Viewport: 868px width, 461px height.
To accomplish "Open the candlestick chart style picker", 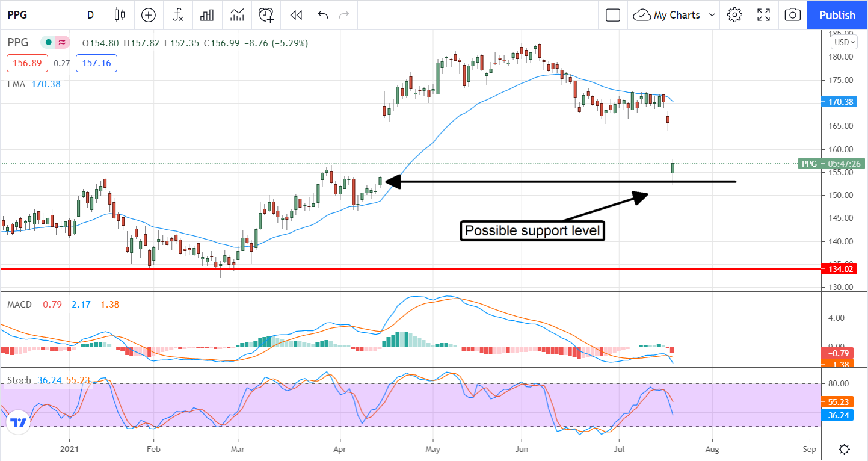I will click(x=120, y=15).
